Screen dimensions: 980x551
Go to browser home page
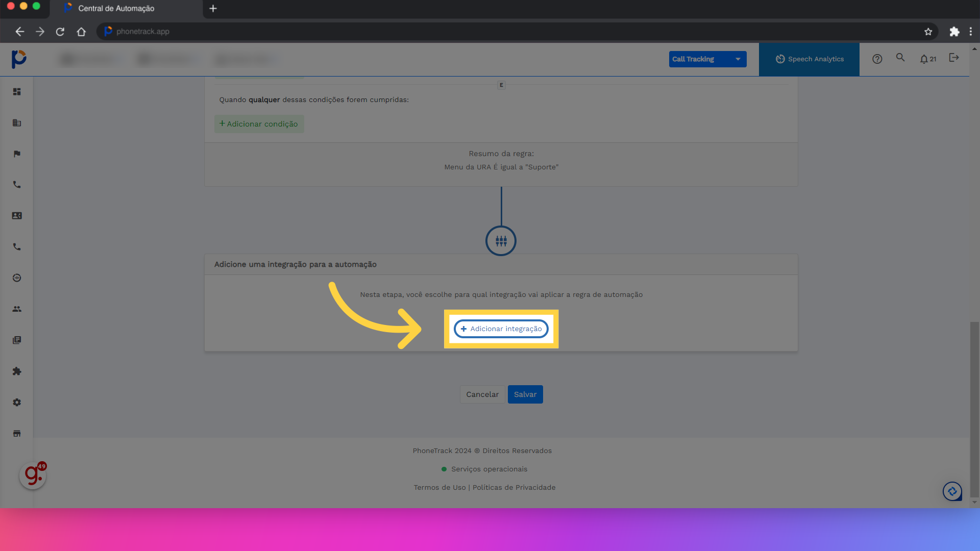(81, 32)
